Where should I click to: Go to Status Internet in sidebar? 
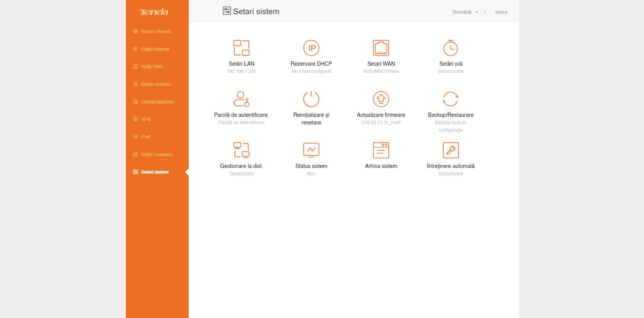(156, 32)
